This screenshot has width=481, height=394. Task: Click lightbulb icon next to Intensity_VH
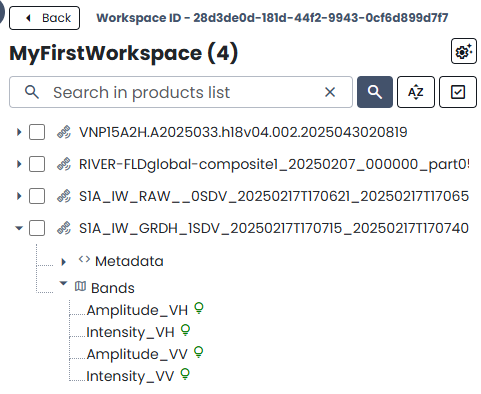click(x=185, y=330)
